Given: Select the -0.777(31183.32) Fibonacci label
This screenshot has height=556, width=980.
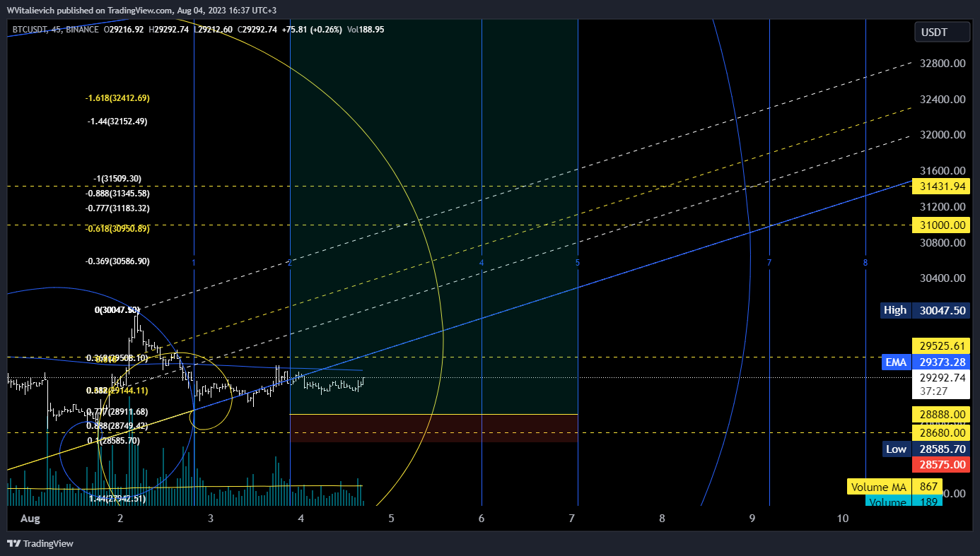Looking at the screenshot, I should pos(117,208).
